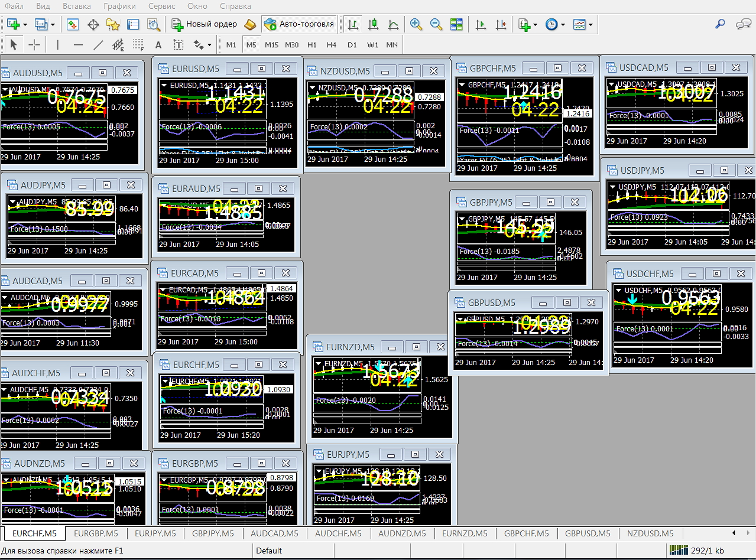Open the MetaEditor book icon
Viewport: 756px width, 560px height.
click(250, 24)
